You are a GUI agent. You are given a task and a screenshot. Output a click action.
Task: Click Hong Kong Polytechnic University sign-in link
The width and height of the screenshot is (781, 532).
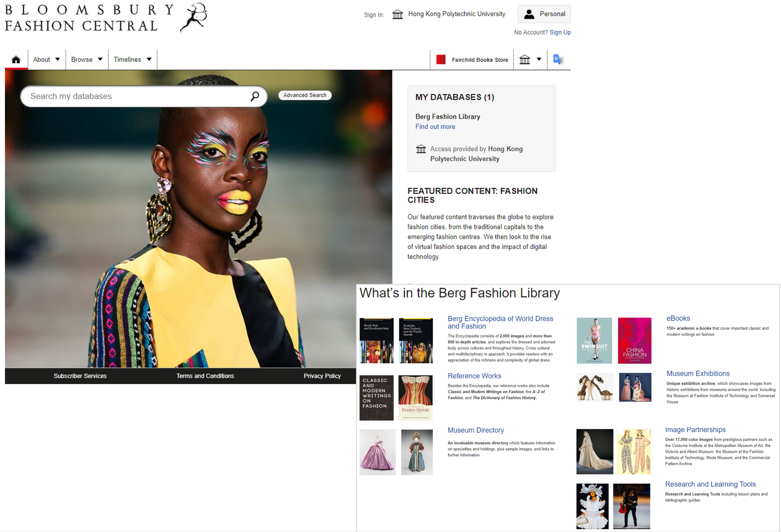click(457, 14)
